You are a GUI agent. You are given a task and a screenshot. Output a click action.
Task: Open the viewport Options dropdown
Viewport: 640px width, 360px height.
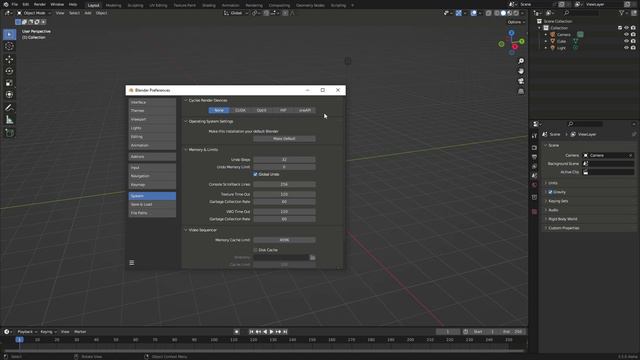516,22
